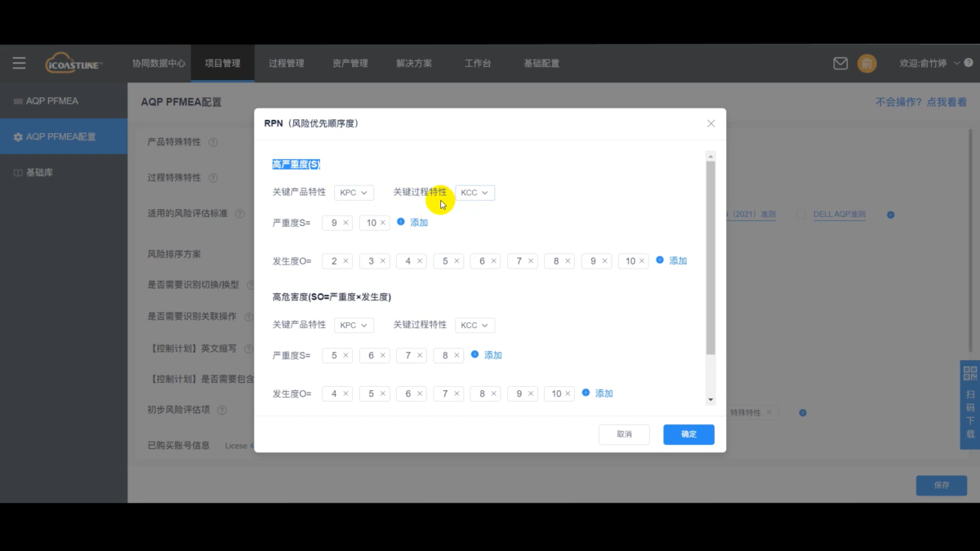
Task: Open the hamburger menu in the top bar
Action: pyautogui.click(x=19, y=63)
